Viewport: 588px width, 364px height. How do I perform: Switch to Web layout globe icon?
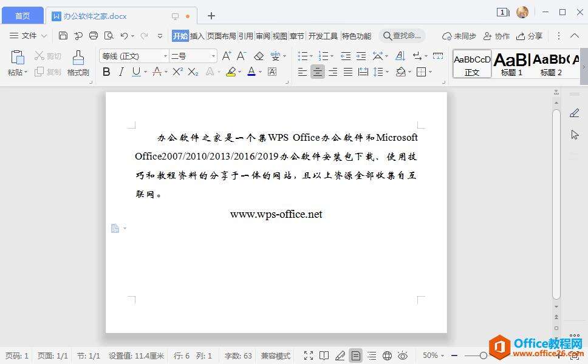tap(387, 356)
